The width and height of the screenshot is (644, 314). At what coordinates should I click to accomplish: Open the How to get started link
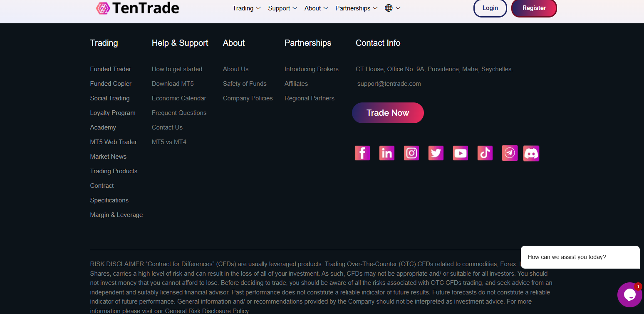177,69
